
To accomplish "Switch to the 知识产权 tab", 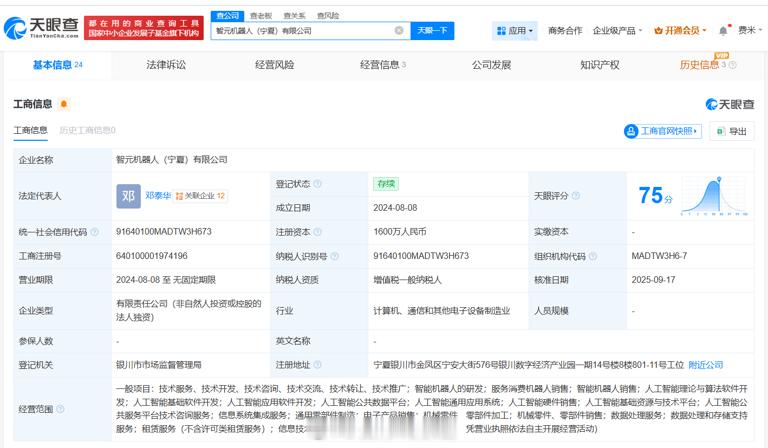I will tap(600, 65).
